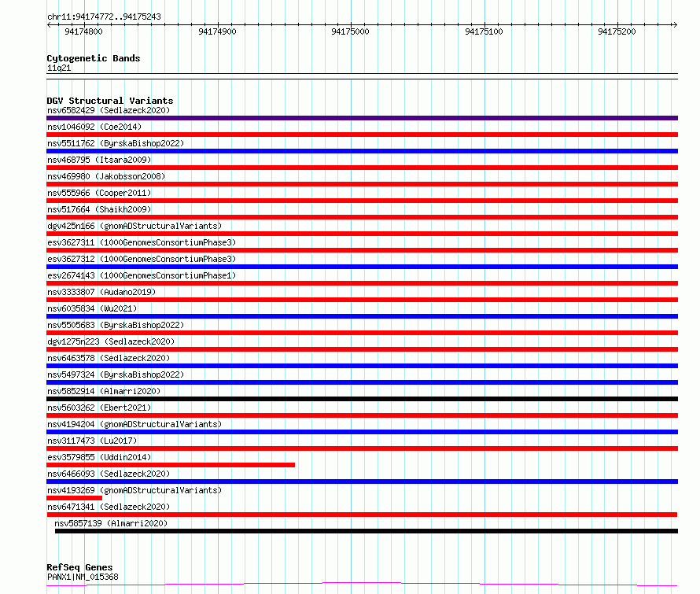Click ruler position 94174900
Screen dimensions: 700x594
(x=217, y=31)
